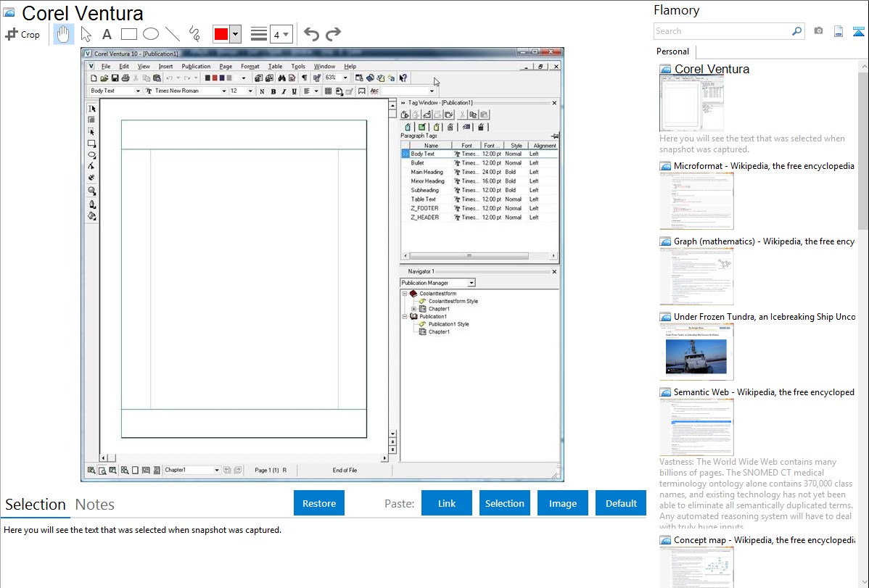
Task: Switch to the Notes tab
Action: pos(95,505)
